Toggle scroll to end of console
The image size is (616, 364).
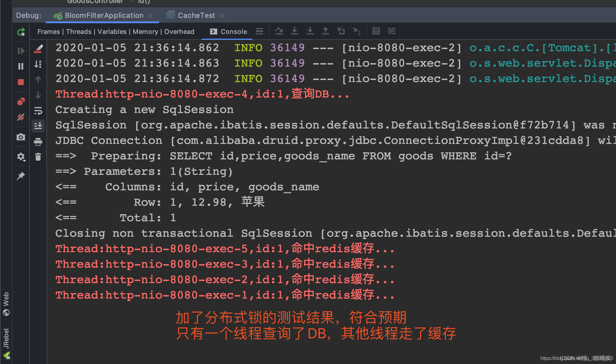click(x=38, y=126)
